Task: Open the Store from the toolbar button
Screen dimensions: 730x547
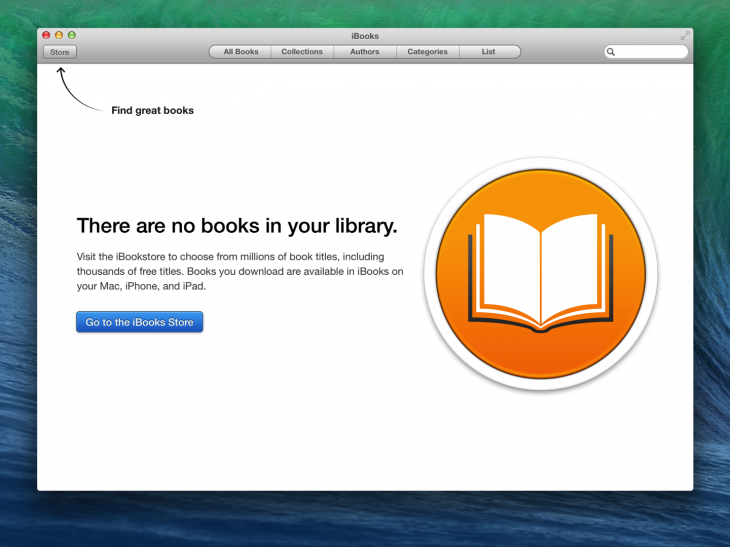Action: 60,52
